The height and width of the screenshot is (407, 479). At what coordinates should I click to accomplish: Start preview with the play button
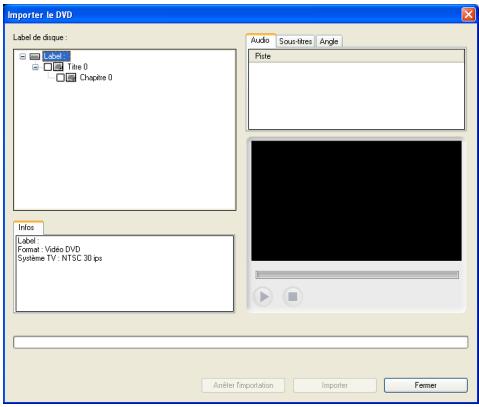coord(263,296)
